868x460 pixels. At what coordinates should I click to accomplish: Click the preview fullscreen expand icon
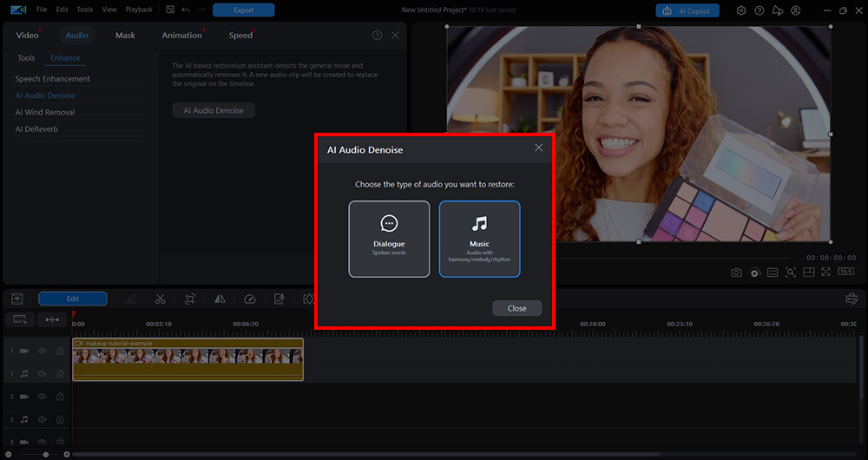(827, 273)
